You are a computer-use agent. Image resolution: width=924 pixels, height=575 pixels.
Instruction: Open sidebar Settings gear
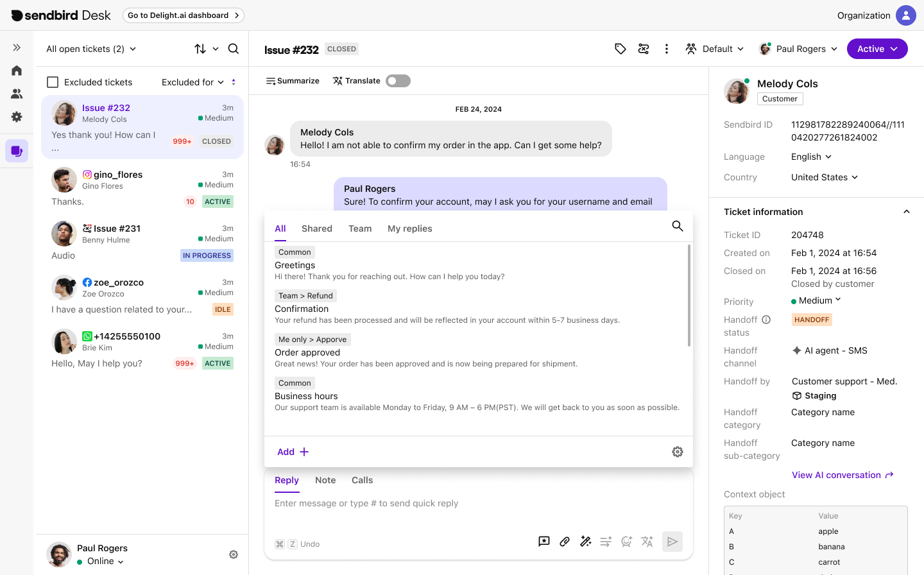click(x=17, y=117)
